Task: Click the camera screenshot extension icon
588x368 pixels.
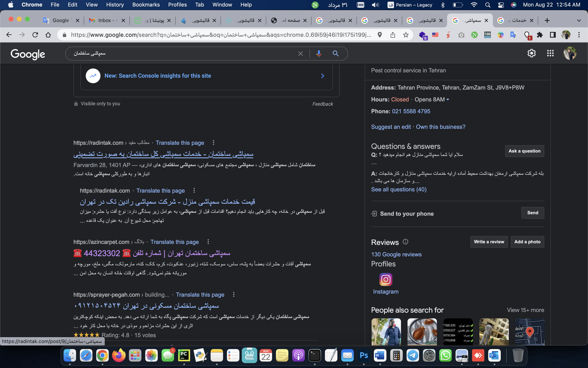Action: coord(461,35)
